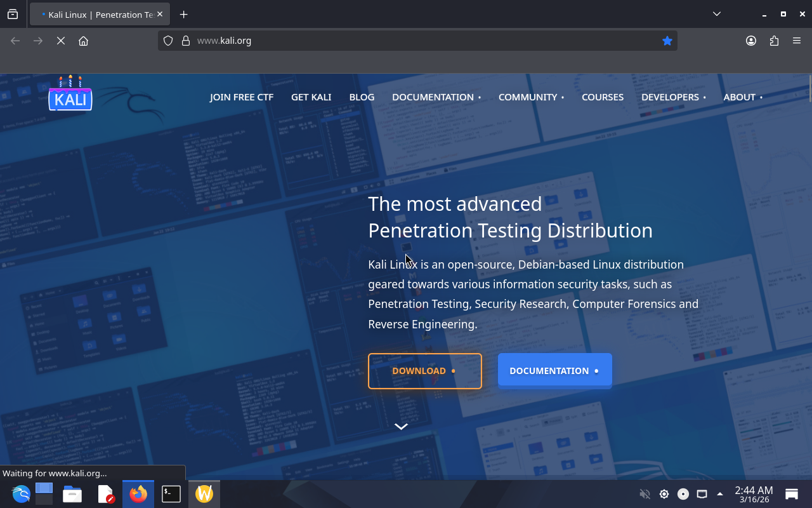
Task: Expand the Developers nav dropdown
Action: click(x=672, y=97)
